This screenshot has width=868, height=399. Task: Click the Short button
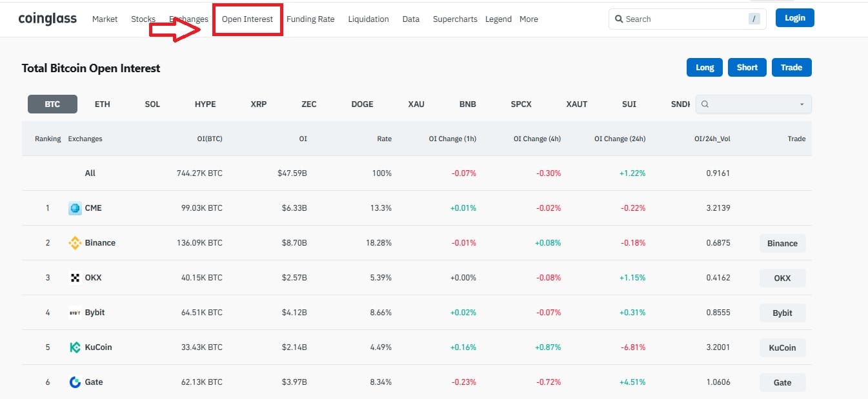747,68
